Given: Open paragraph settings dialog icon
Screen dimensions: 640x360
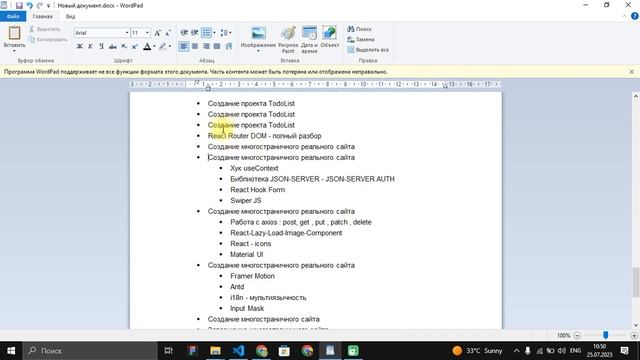Looking at the screenshot, I should tap(229, 46).
